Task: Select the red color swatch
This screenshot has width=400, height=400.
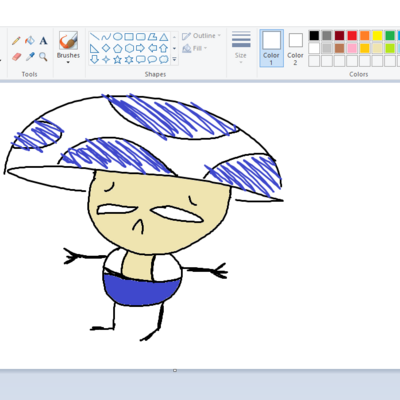Action: click(352, 36)
